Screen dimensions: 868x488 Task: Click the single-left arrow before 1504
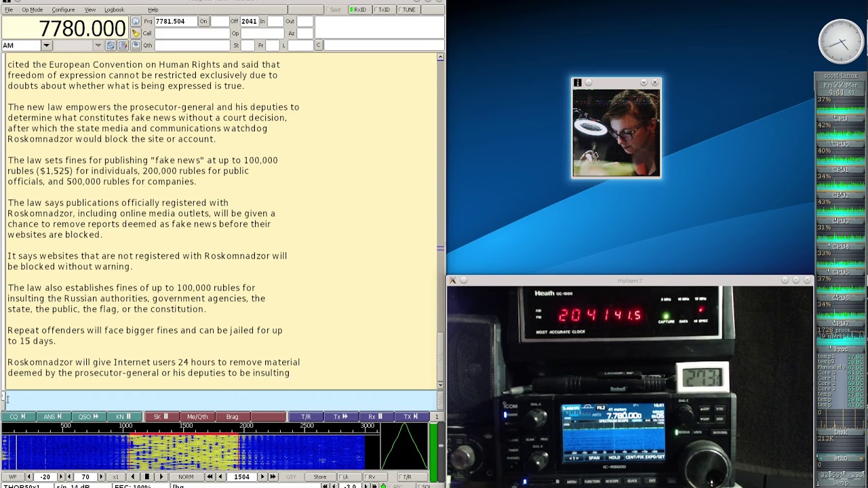221,477
